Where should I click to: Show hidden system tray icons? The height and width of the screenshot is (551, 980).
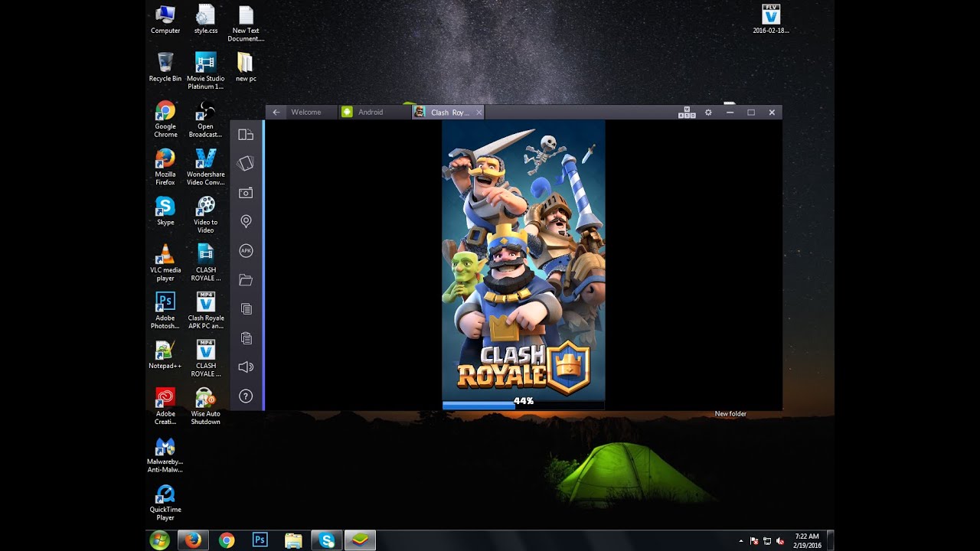(740, 541)
